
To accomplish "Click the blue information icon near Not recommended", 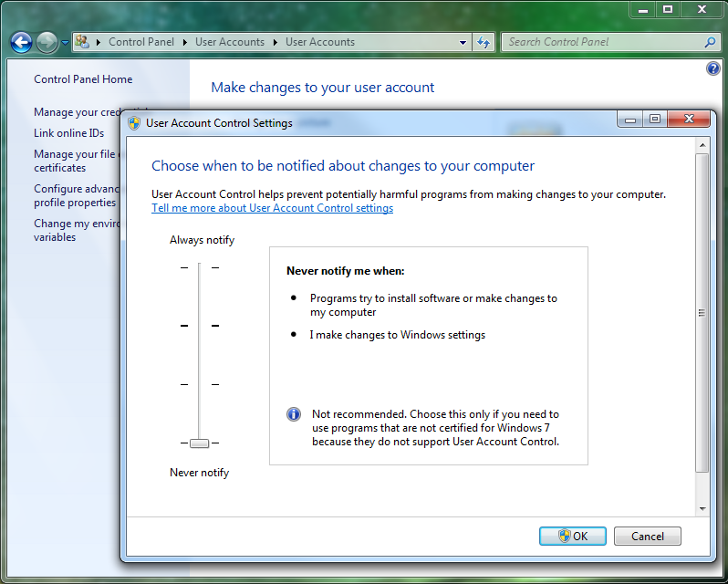I will (x=294, y=414).
